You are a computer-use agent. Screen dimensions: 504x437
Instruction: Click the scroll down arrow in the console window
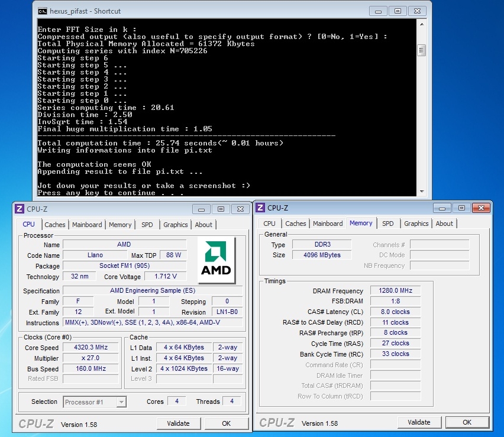[x=421, y=192]
